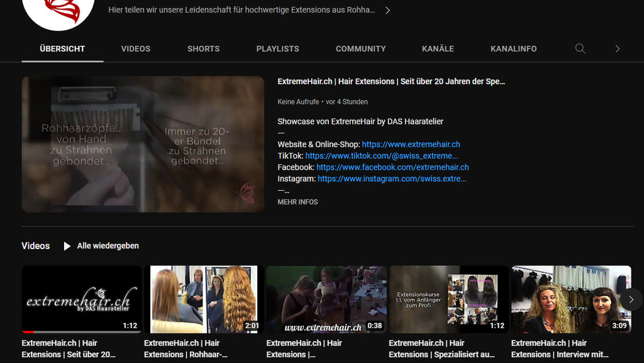This screenshot has width=644, height=363.
Task: Click 'Showcase von ExtremeHair by DAS Haaratelier' text
Action: pos(360,121)
